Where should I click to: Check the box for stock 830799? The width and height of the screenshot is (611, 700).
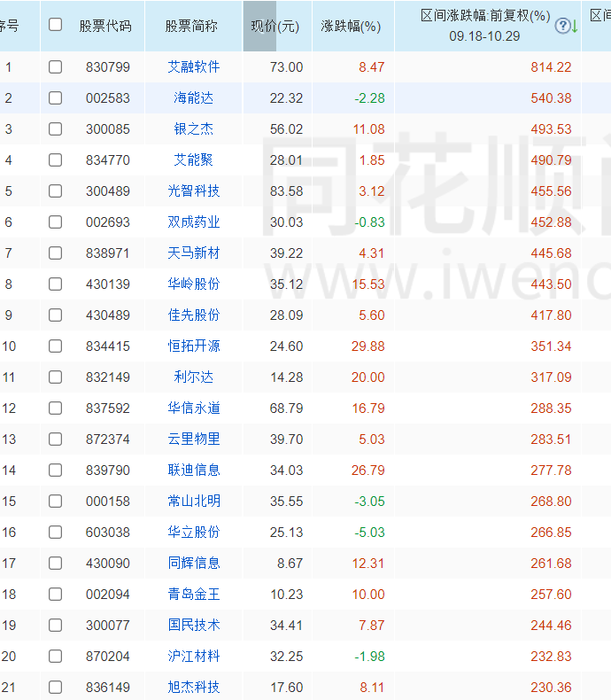(55, 67)
